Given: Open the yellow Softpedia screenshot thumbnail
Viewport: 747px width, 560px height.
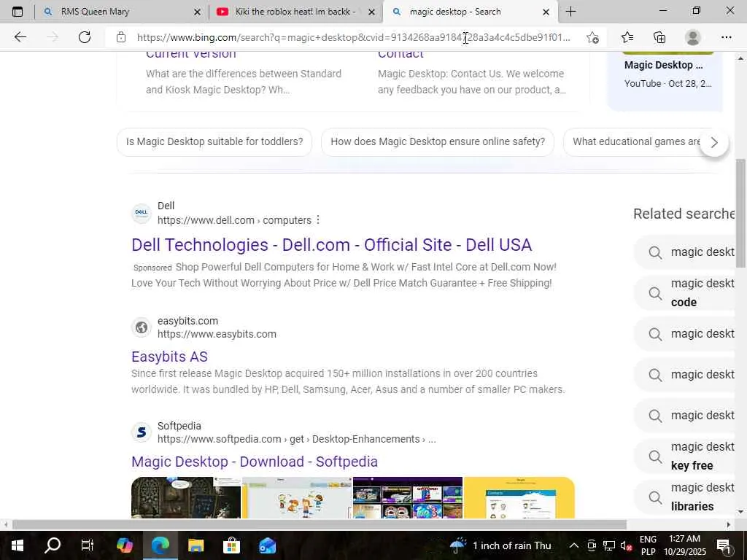Looking at the screenshot, I should click(x=519, y=497).
